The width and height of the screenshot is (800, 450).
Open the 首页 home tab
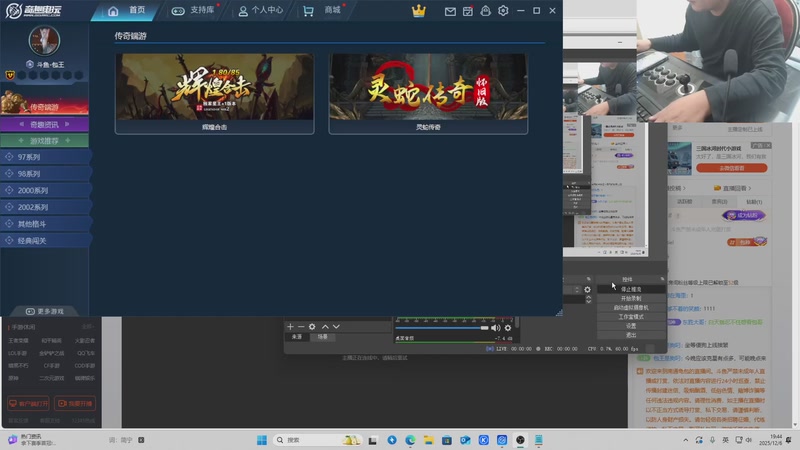pyautogui.click(x=127, y=10)
